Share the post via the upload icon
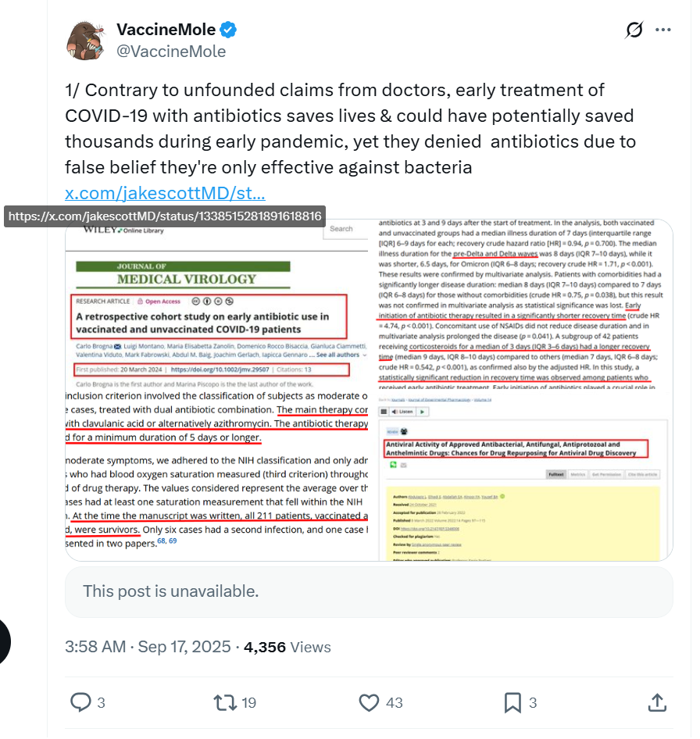This screenshot has height=739, width=700. (657, 702)
